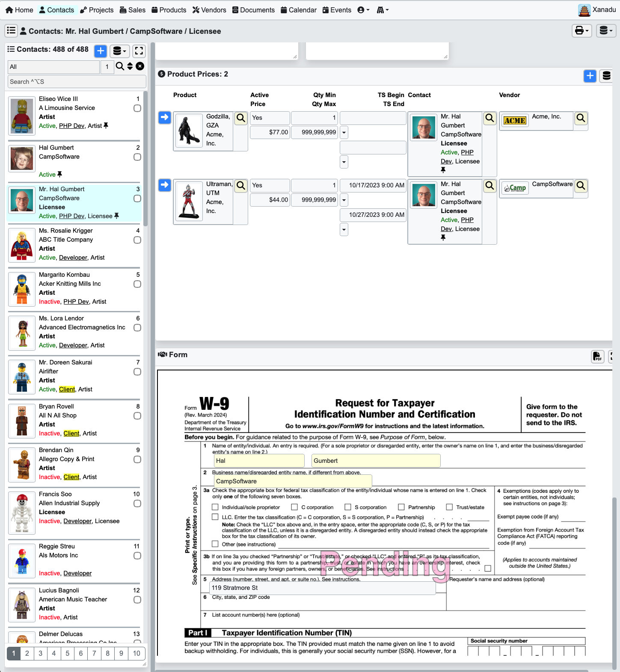Open the Documents menu item

(253, 10)
